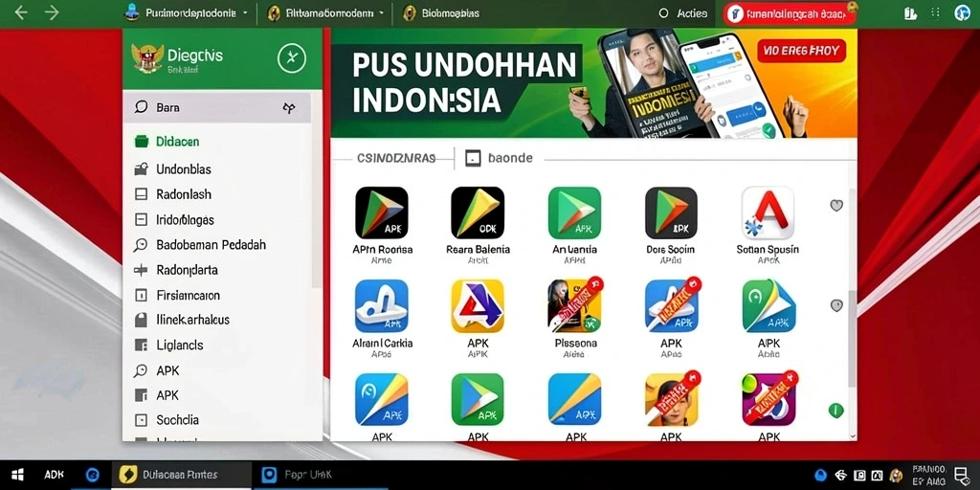Switch to the CSINDDZNRAS tab
This screenshot has width=980, height=490.
pos(395,159)
